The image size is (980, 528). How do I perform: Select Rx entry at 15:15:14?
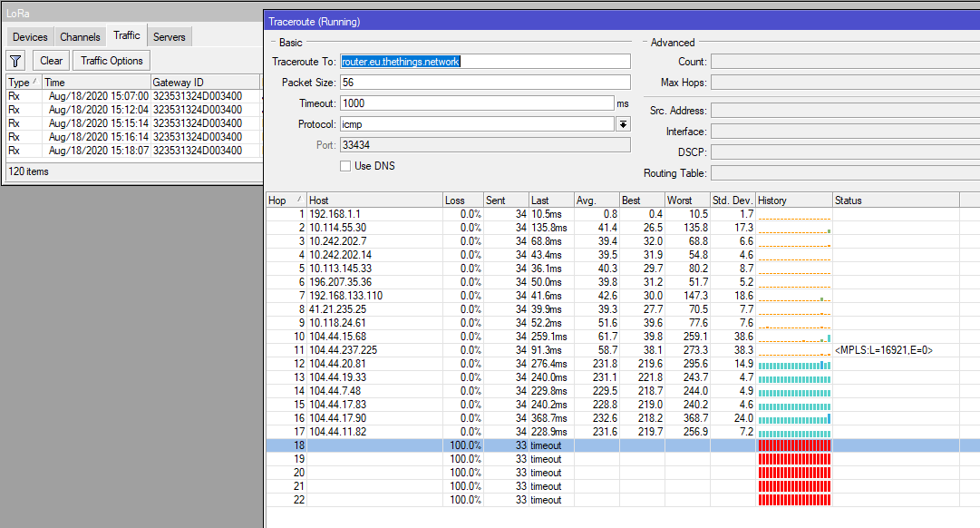[133, 123]
